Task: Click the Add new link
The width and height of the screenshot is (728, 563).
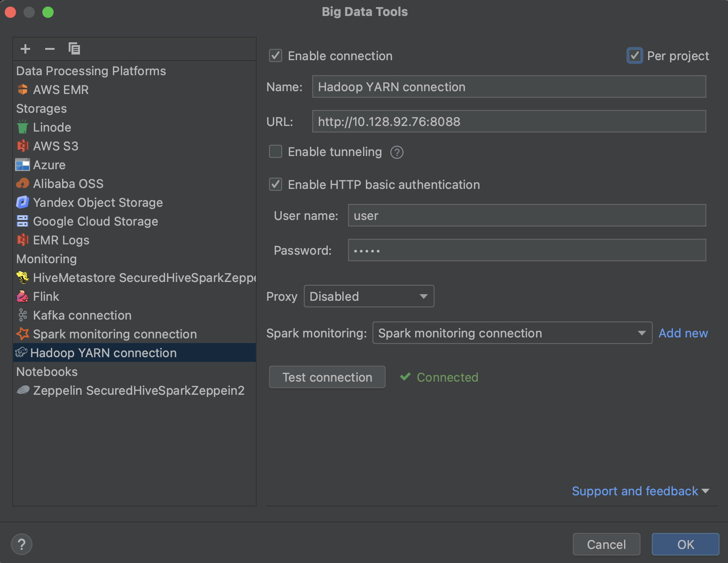Action: (x=683, y=333)
